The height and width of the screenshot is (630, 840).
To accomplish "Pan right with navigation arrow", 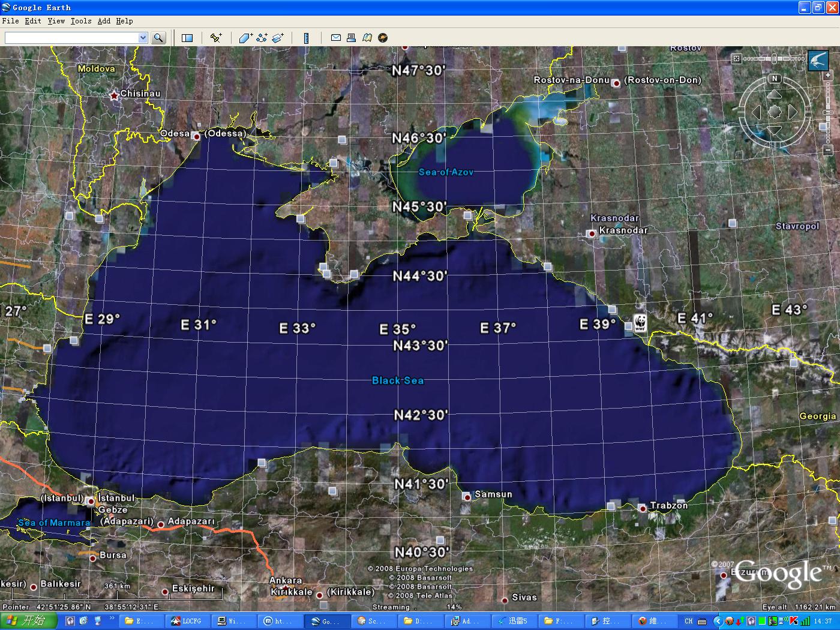I will [x=793, y=112].
